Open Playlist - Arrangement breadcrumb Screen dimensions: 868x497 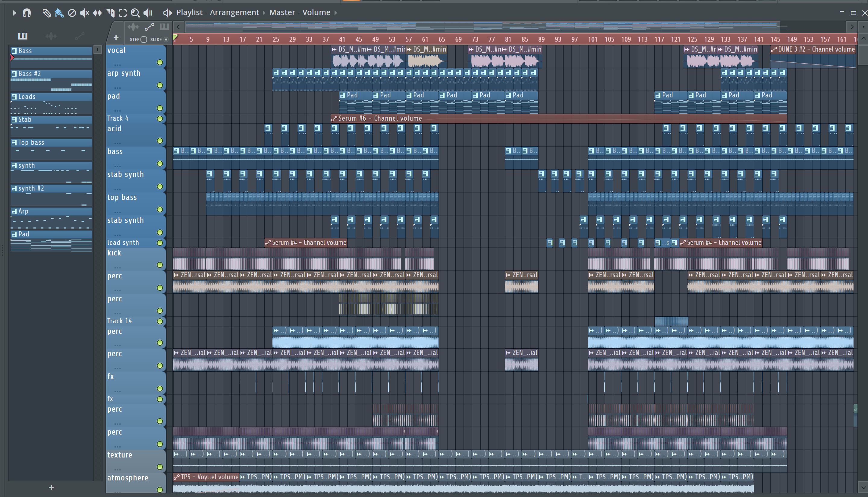[x=218, y=13]
